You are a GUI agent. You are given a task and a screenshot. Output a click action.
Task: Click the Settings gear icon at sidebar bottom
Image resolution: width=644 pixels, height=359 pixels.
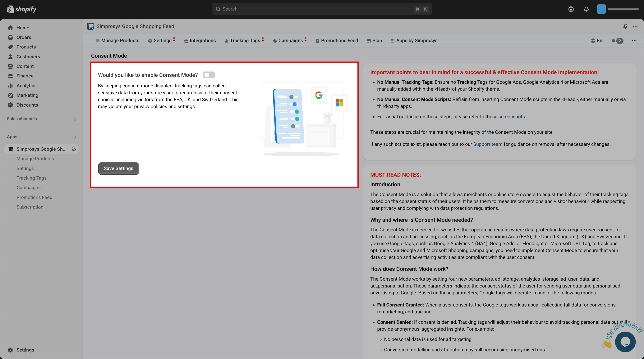[x=10, y=350]
